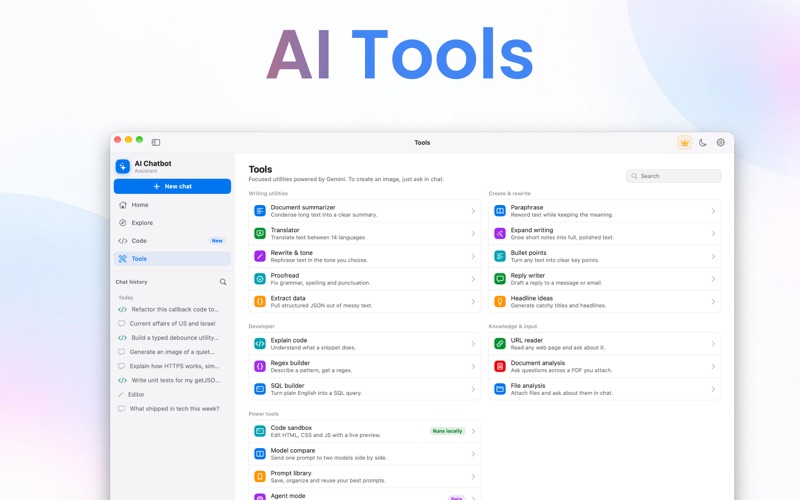Open the Reply writer tool

click(x=605, y=279)
